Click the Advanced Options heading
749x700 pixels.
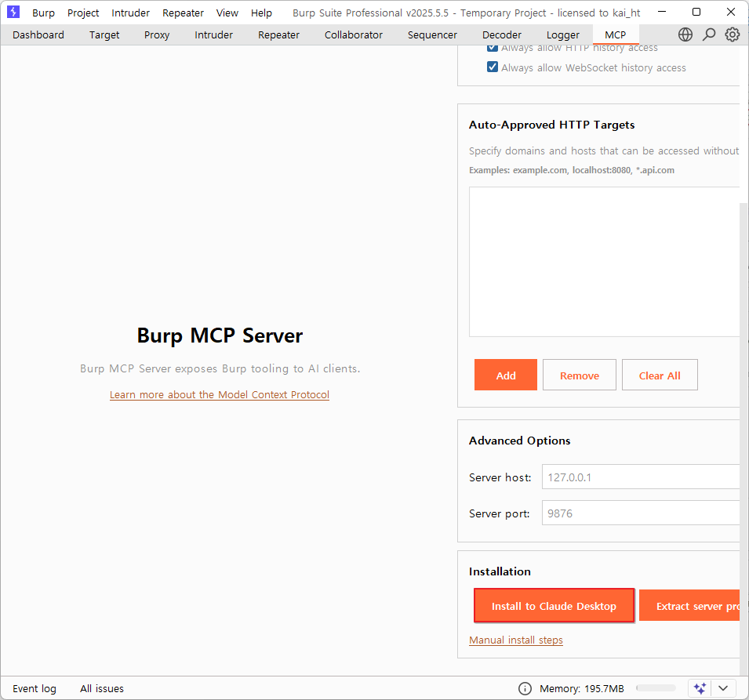519,441
